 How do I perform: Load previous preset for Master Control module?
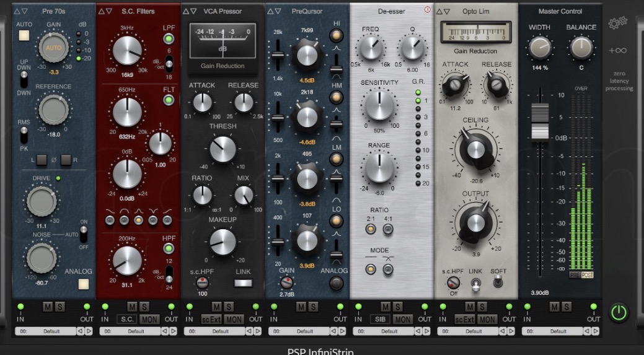pos(587,331)
